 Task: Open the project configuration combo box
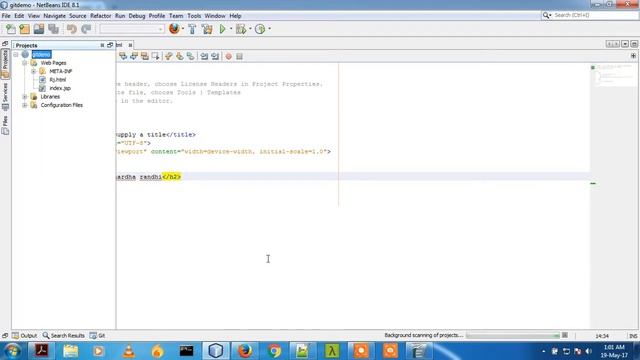132,29
